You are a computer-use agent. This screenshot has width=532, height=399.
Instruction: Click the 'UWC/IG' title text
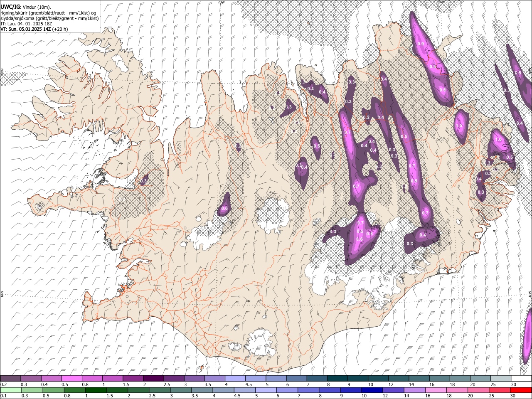(x=10, y=7)
